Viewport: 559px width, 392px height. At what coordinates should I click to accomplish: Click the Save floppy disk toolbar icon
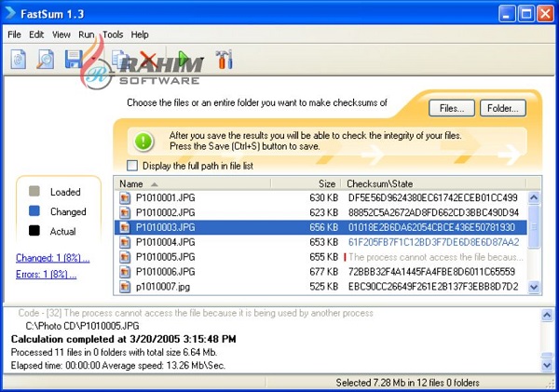(x=74, y=59)
